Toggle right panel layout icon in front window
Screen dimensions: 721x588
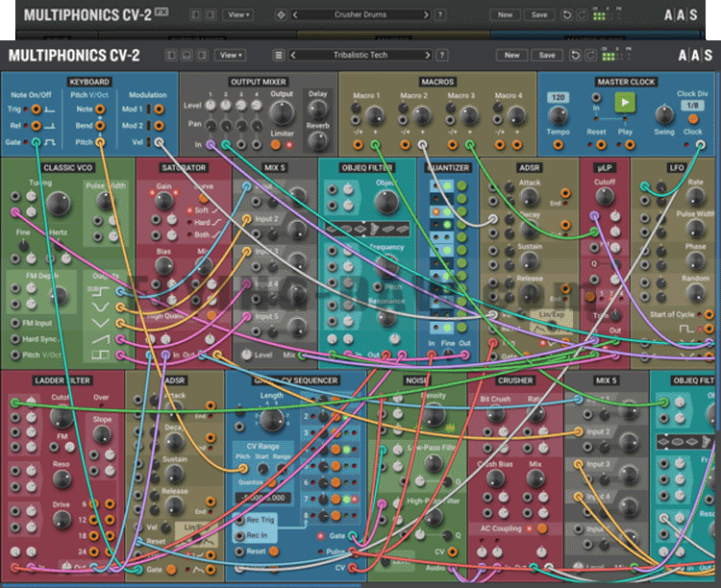coord(202,55)
